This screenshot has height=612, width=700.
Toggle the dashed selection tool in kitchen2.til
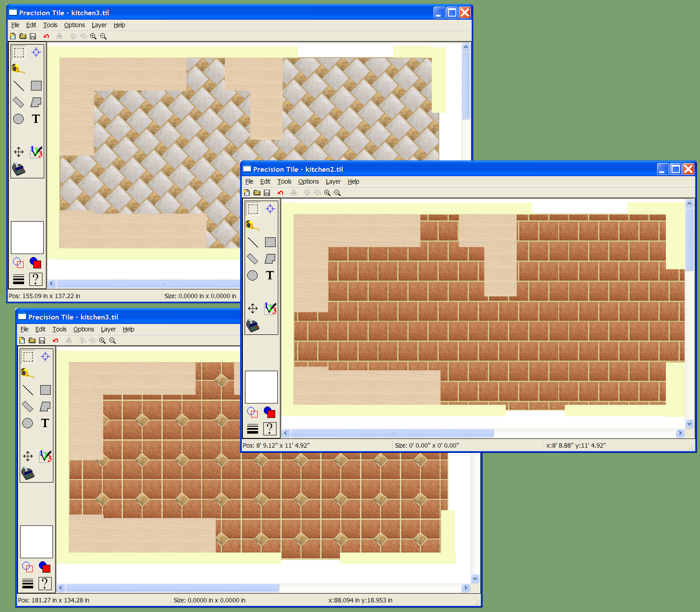(253, 209)
